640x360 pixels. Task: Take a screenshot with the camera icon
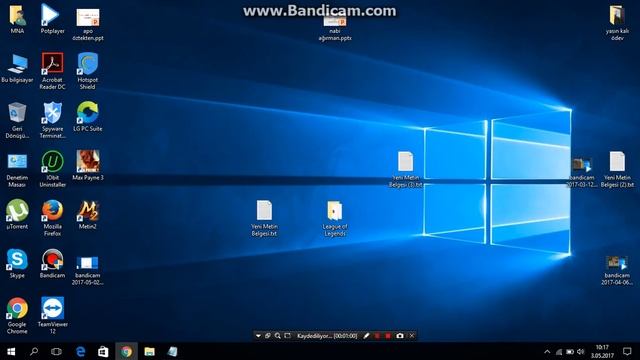(400, 336)
